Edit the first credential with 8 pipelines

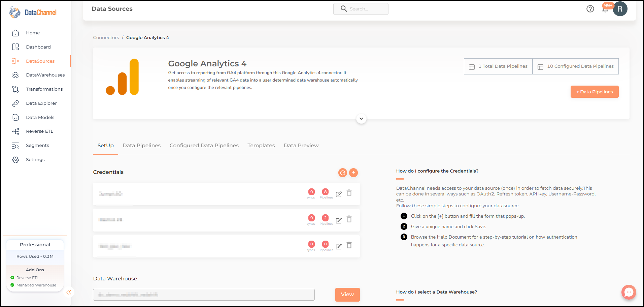[x=339, y=194]
